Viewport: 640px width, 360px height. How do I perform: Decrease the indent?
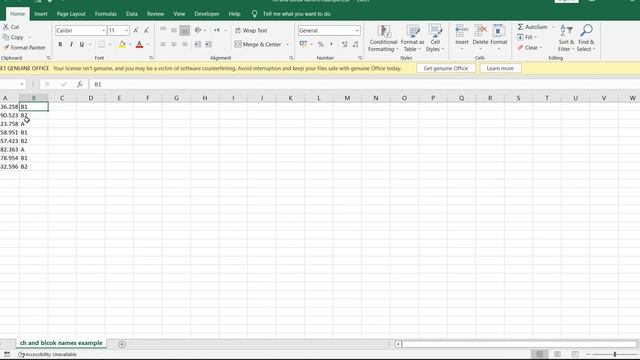(198, 44)
